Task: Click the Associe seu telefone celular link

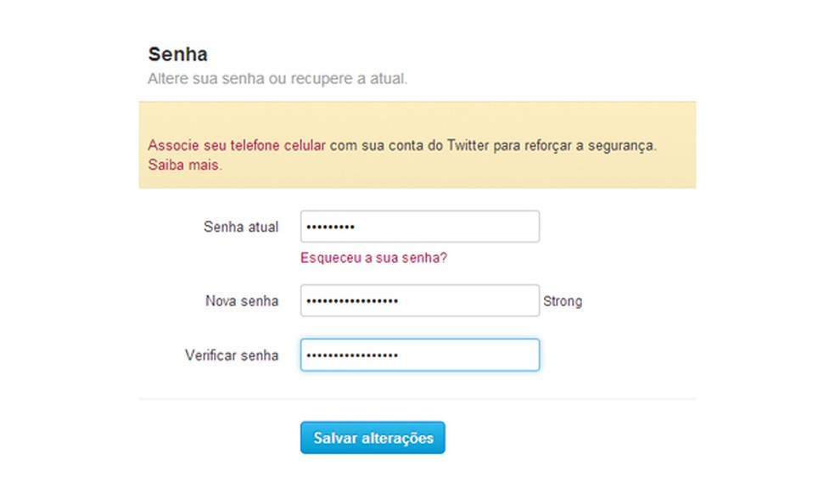Action: click(235, 145)
